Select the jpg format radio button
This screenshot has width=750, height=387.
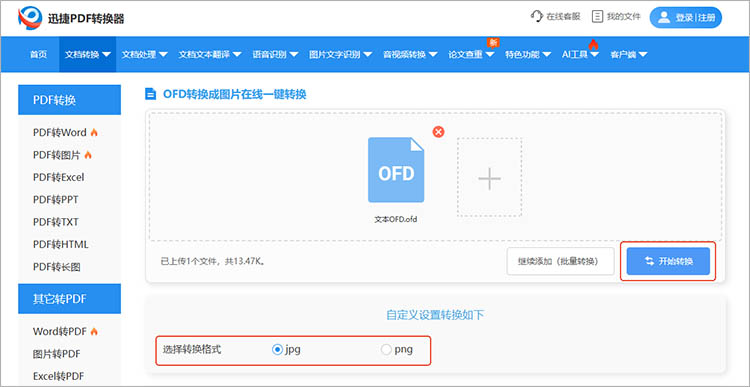click(x=277, y=350)
